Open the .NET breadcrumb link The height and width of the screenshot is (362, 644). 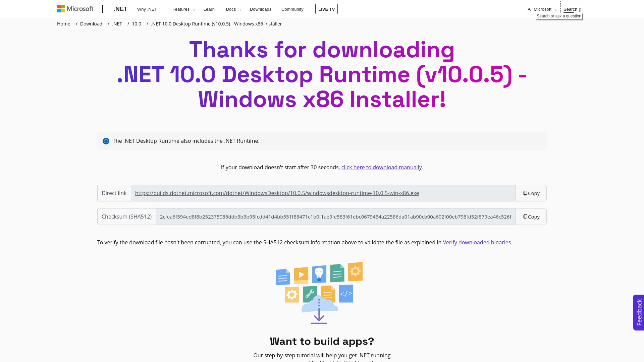(117, 24)
